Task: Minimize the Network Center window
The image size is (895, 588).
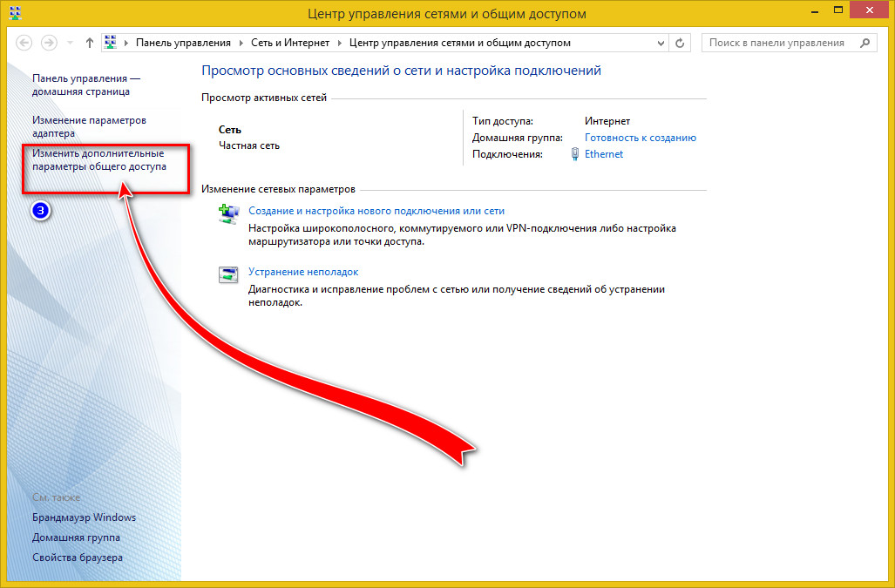Action: (815, 10)
